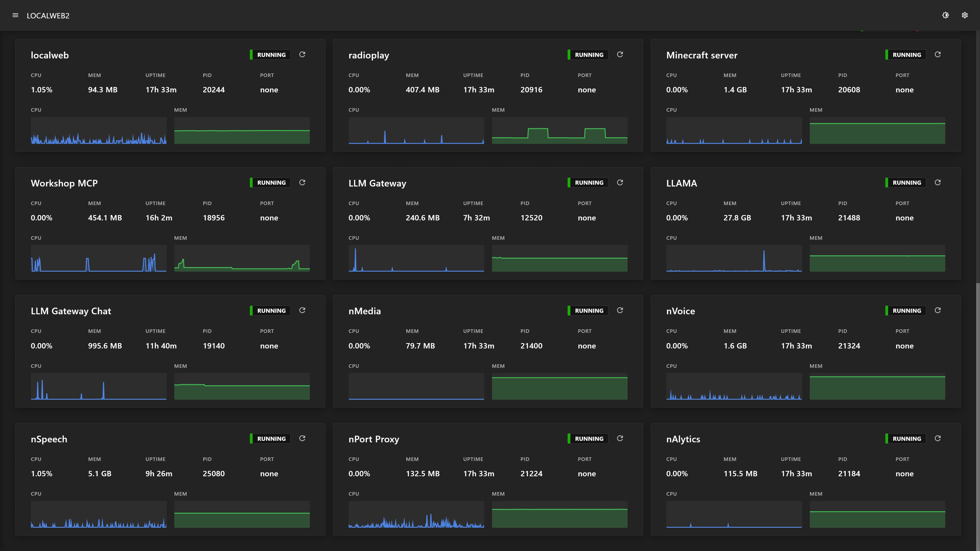This screenshot has width=980, height=551.
Task: Restart the nMedia service
Action: [x=620, y=310]
